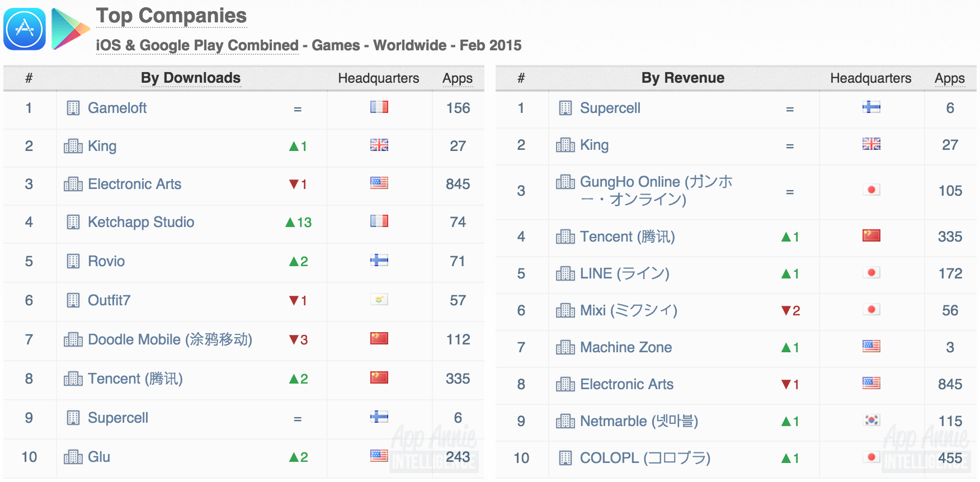Screen dimensions: 980x482
Task: Open GungHo Online company link
Action: (656, 191)
